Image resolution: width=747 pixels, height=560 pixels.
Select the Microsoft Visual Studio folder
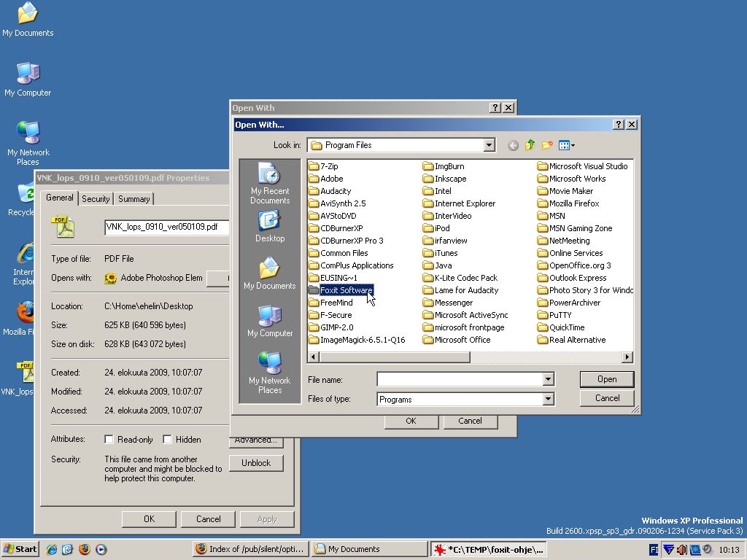coord(583,166)
